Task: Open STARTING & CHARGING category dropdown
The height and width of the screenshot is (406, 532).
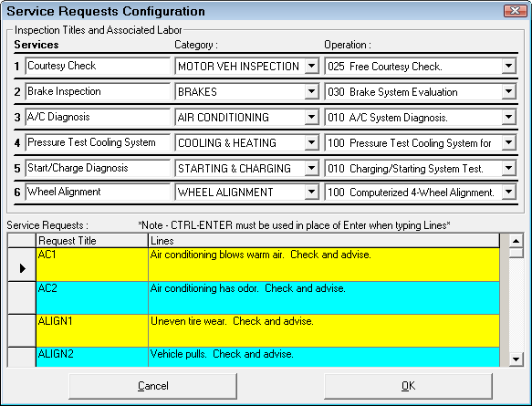Action: [311, 168]
